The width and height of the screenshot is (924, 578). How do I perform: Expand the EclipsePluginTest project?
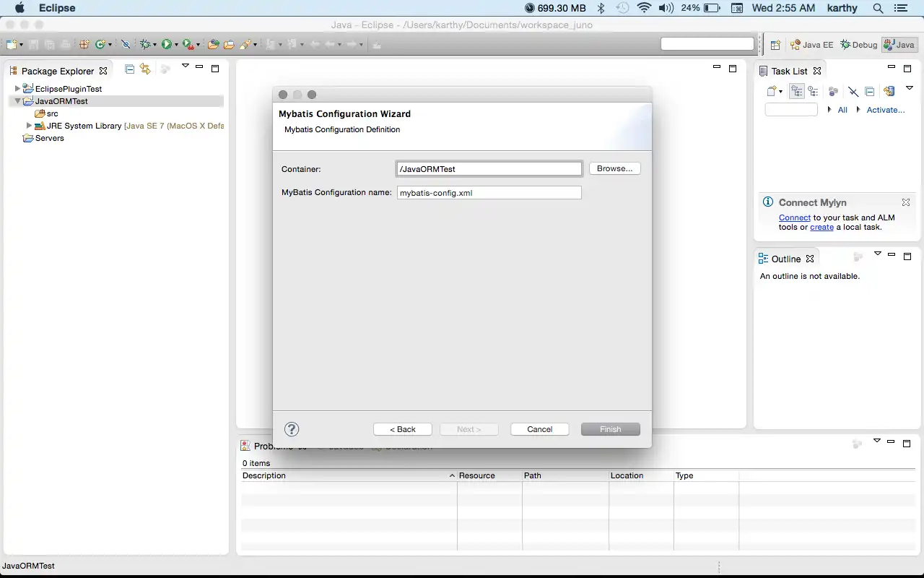pos(17,89)
